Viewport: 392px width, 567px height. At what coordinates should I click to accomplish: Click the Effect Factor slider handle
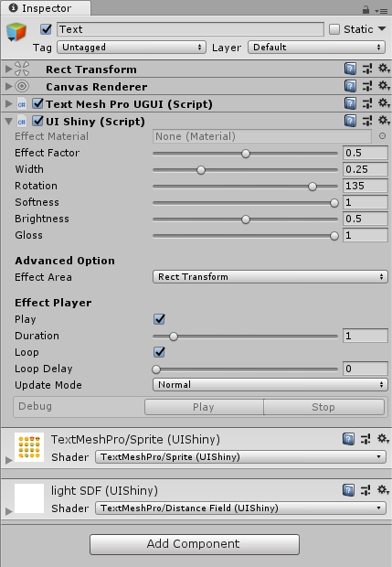point(246,154)
